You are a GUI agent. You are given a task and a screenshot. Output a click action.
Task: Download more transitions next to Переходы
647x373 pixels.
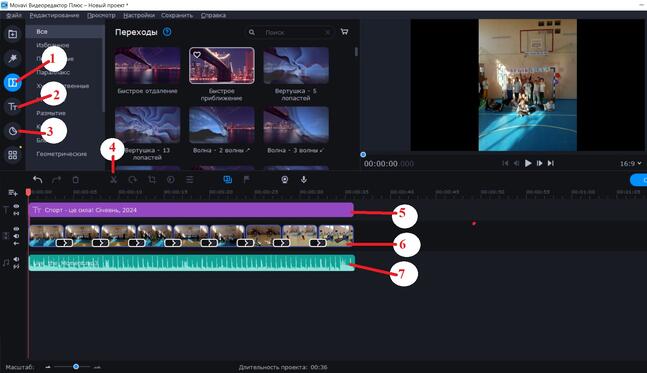tap(167, 32)
